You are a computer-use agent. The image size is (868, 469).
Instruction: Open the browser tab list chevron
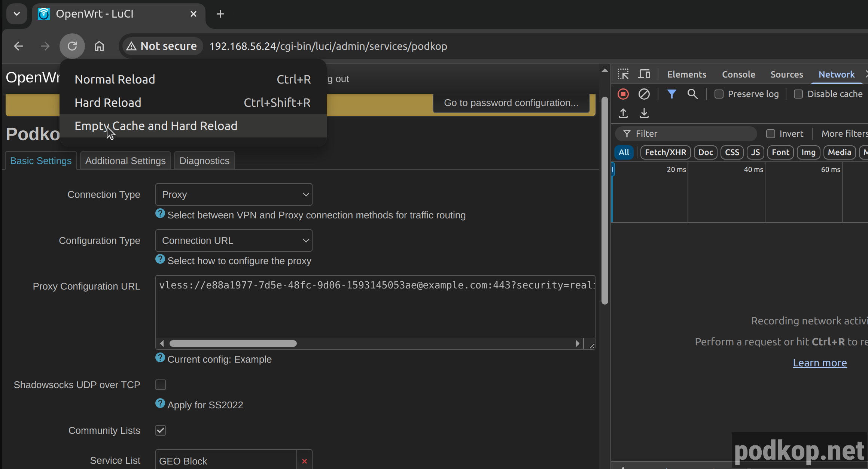(16, 14)
